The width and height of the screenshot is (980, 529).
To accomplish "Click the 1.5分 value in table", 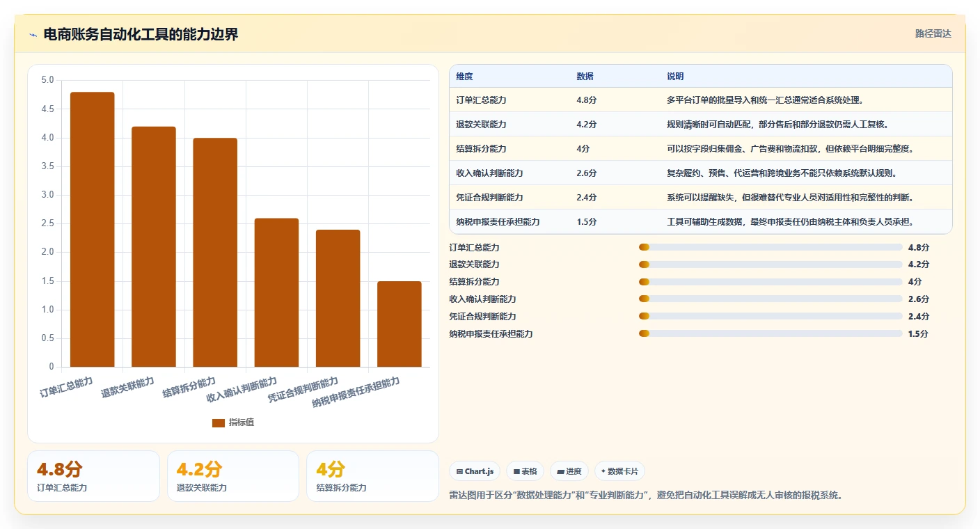I will pos(587,221).
